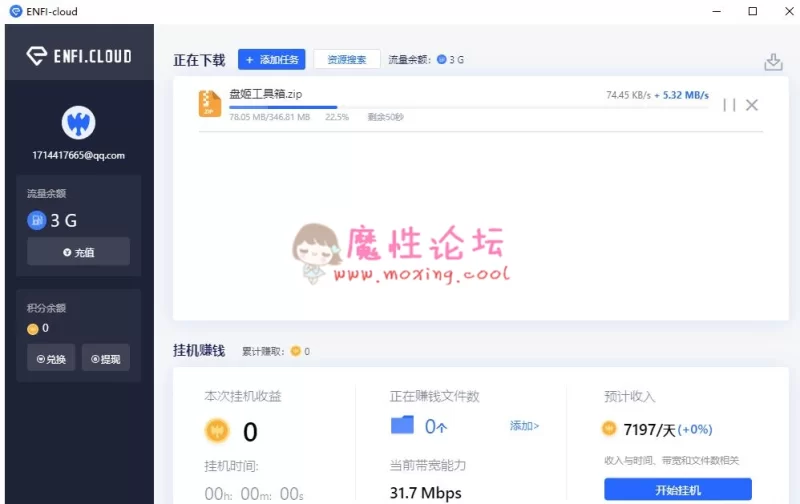
Task: Close the ENFI-cloud window
Action: [x=789, y=11]
